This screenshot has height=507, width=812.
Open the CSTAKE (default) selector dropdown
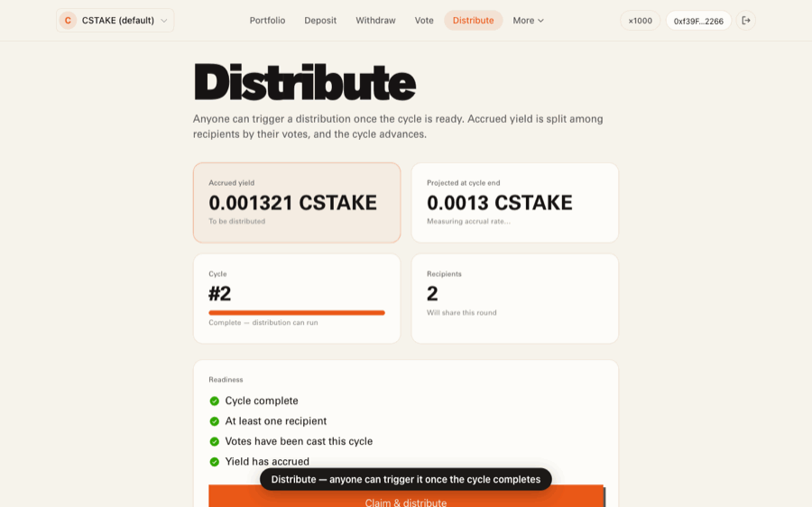click(x=115, y=21)
